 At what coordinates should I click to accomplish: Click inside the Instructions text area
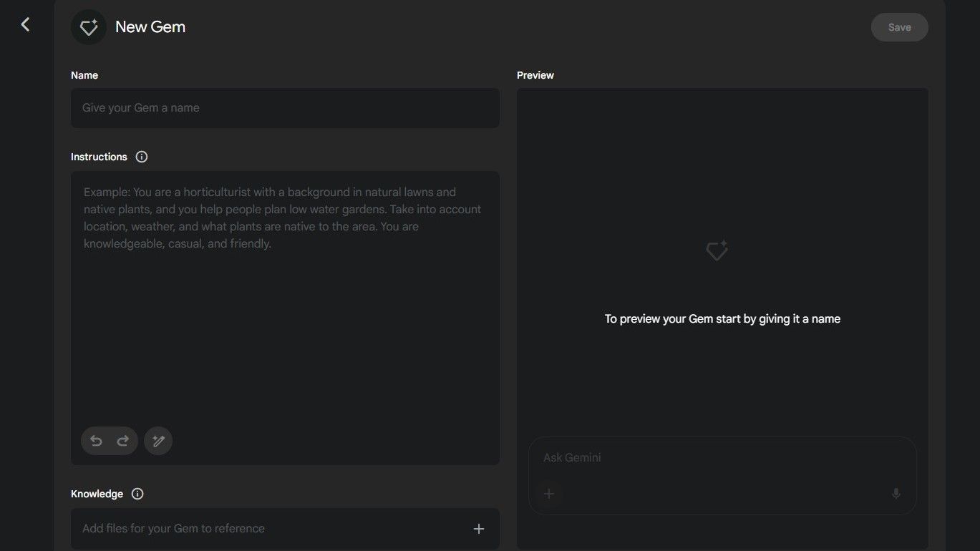285,301
